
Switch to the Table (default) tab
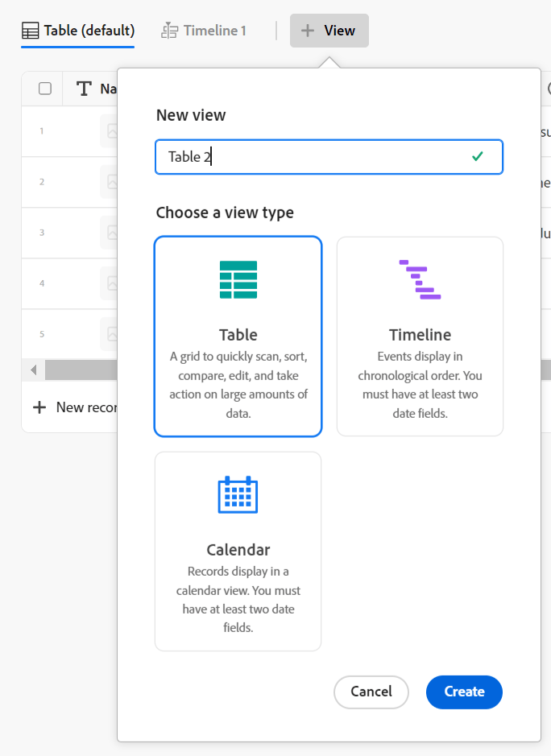click(78, 31)
